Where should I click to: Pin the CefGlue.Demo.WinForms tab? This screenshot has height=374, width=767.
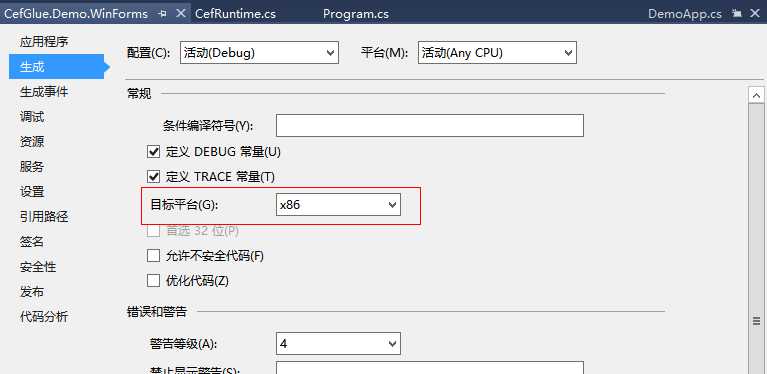tap(163, 14)
